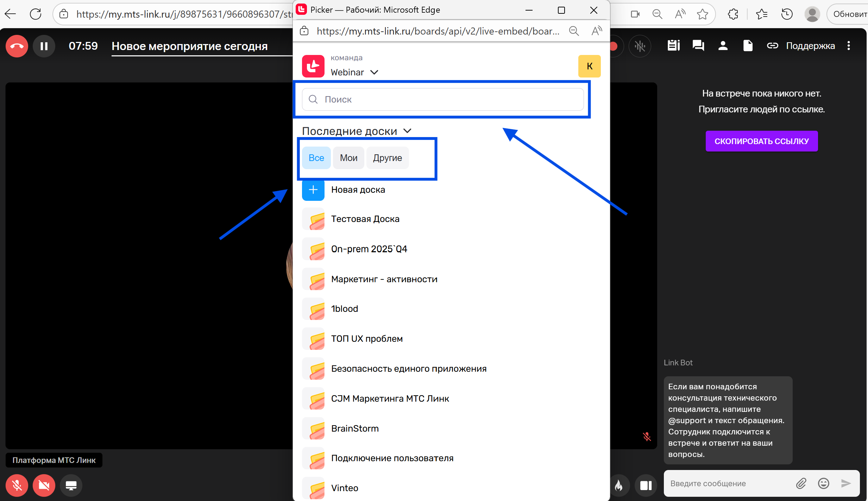Toggle the screen share button
Screen dimensions: 868x501
(71, 485)
